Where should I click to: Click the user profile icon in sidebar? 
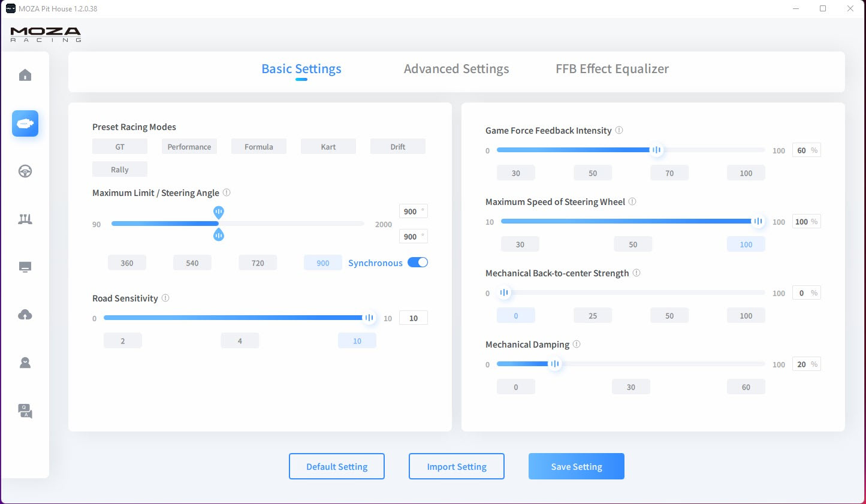click(25, 363)
